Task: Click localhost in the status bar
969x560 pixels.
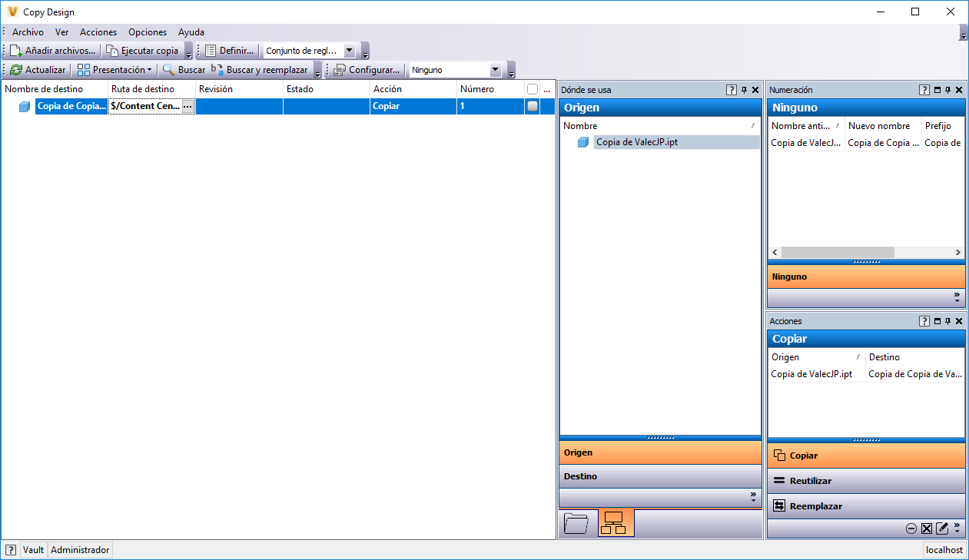Action: tap(944, 550)
